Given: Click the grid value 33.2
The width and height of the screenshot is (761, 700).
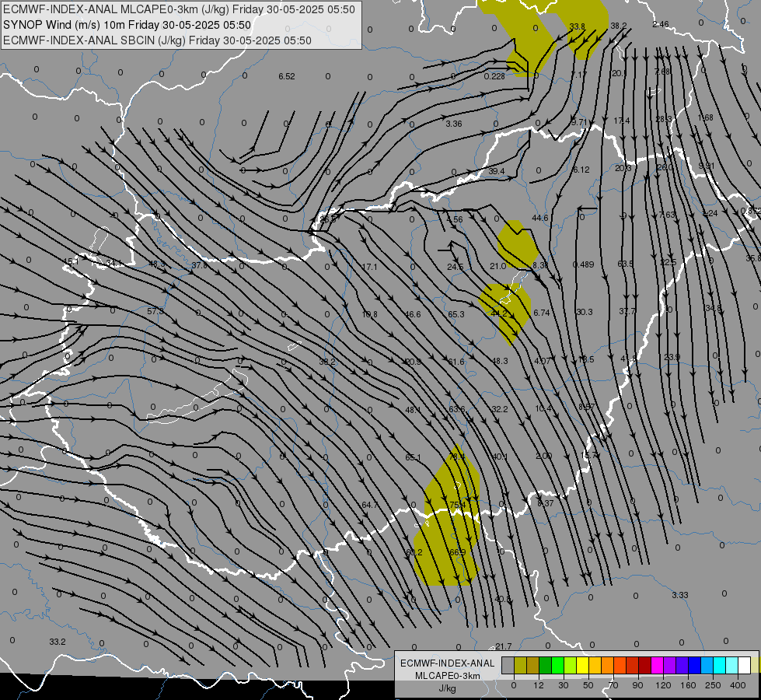Looking at the screenshot, I should [x=58, y=642].
